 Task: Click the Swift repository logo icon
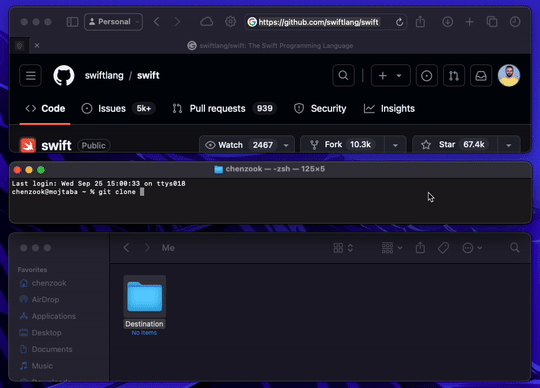(x=28, y=145)
